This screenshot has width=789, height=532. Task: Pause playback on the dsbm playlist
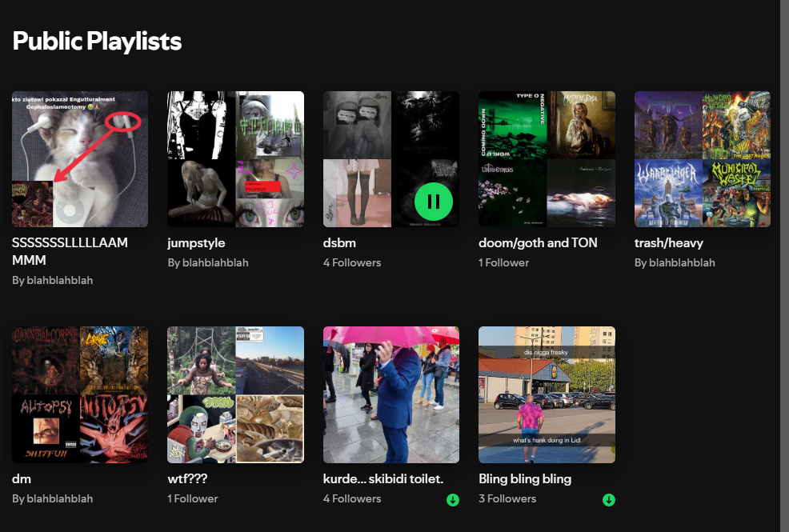coord(434,202)
